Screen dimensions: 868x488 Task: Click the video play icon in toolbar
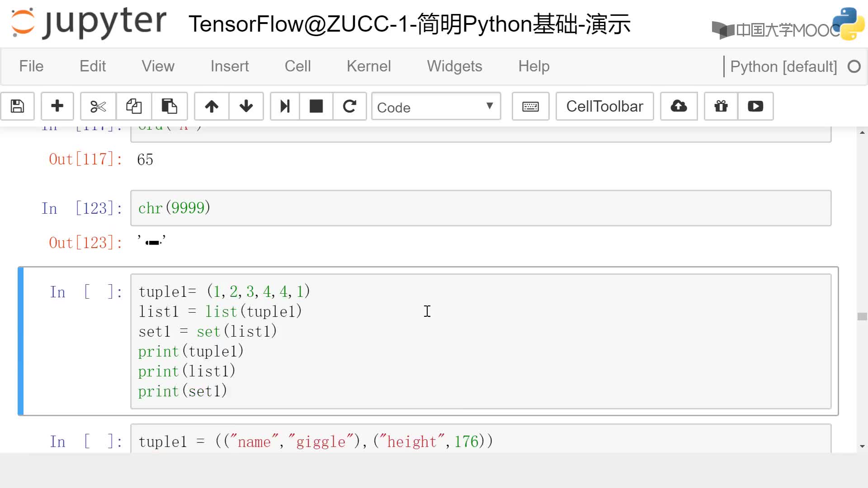[755, 106]
